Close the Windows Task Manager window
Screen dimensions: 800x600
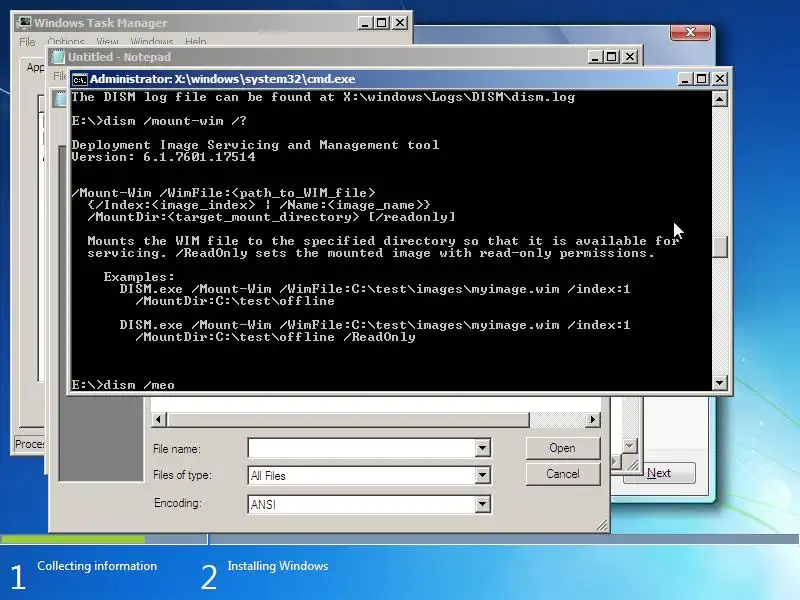click(400, 23)
